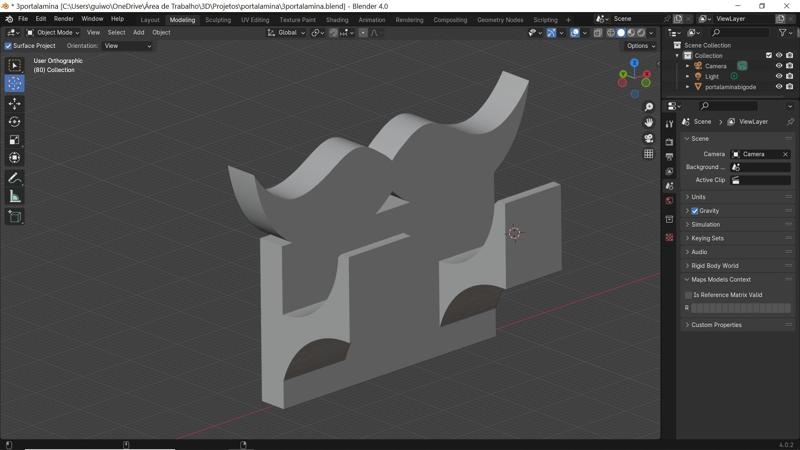800x450 pixels.
Task: Toggle camera view in the viewport
Action: [x=649, y=139]
